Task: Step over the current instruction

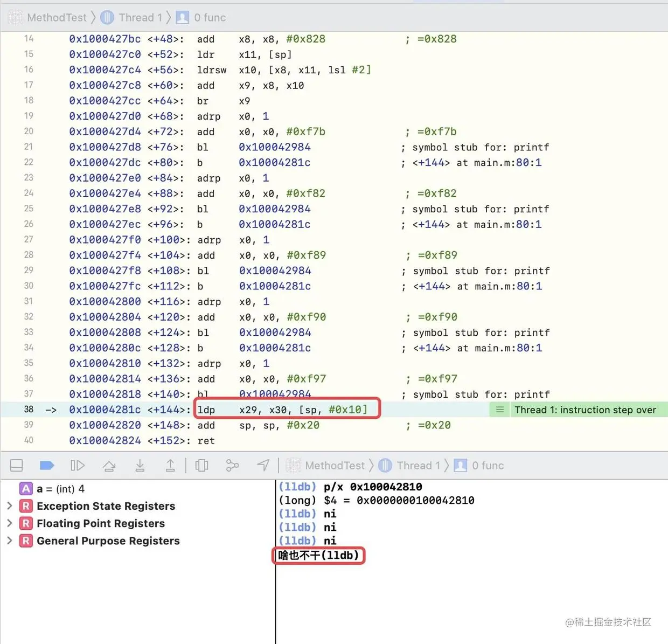Action: [109, 466]
